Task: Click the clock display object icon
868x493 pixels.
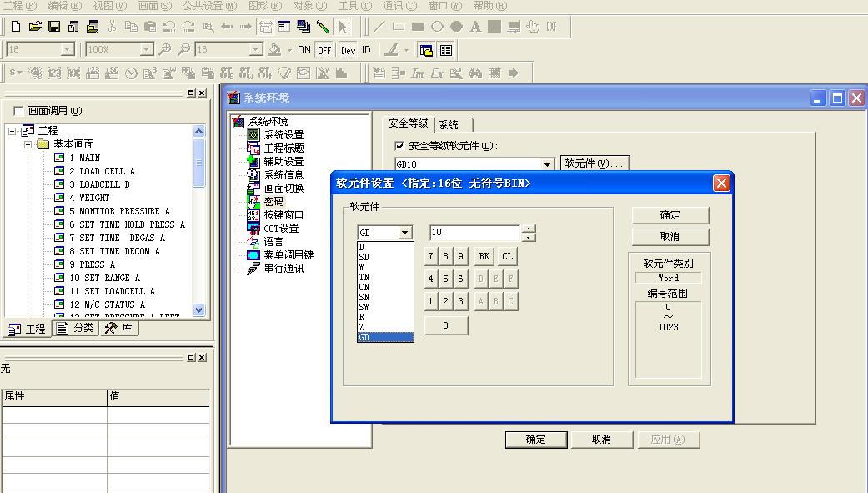Action: 132,73
